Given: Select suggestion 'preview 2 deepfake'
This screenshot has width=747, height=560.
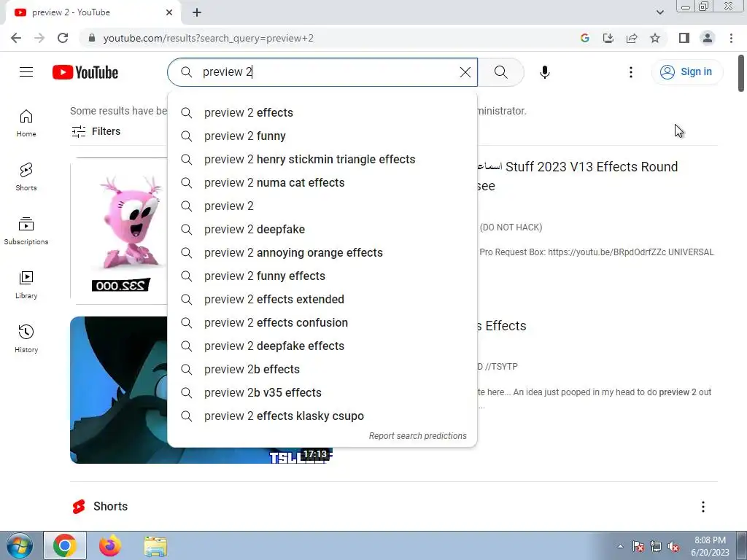Looking at the screenshot, I should [322, 230].
